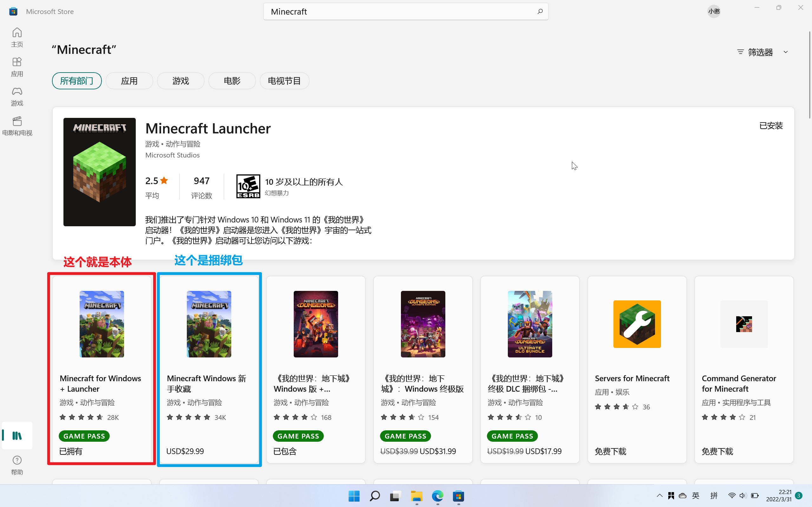812x507 pixels.
Task: Open the Games (游戏) sidebar icon
Action: (x=17, y=96)
